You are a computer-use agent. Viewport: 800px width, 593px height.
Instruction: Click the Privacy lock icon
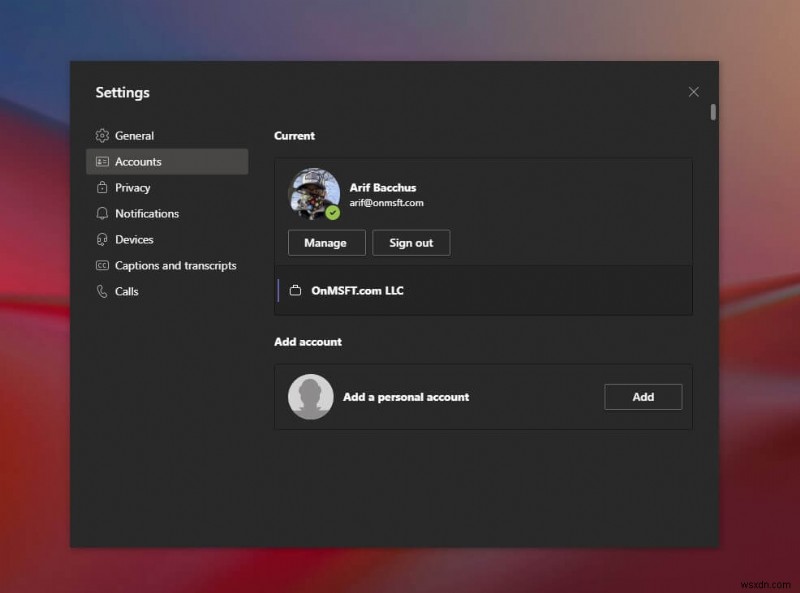click(x=101, y=187)
